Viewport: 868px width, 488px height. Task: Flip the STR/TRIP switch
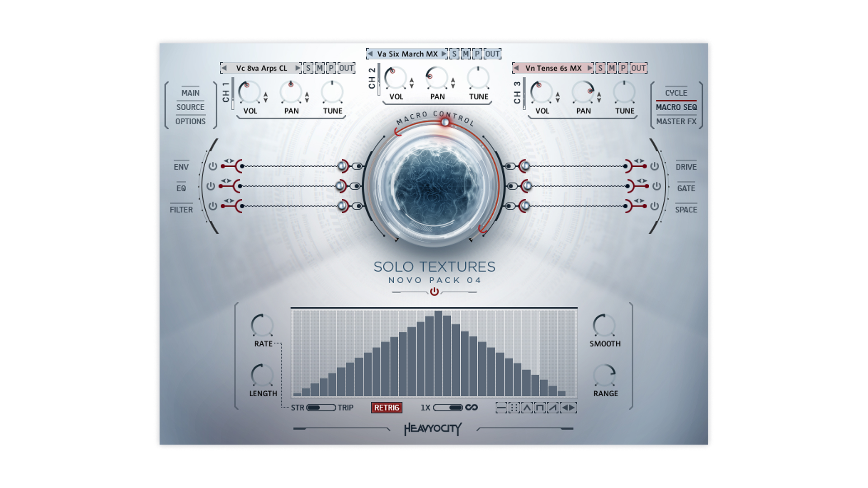coord(321,408)
